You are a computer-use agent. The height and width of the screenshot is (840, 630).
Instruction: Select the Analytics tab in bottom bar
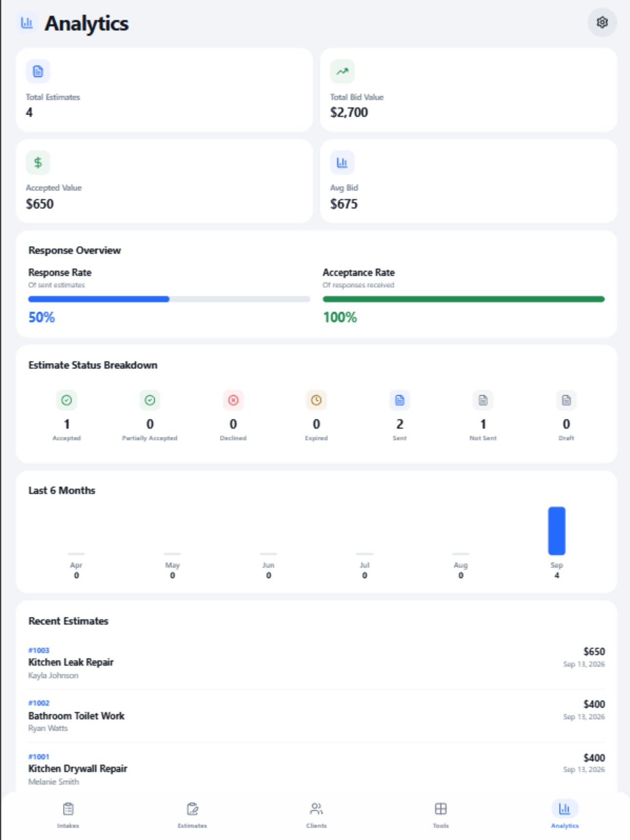pos(565,815)
